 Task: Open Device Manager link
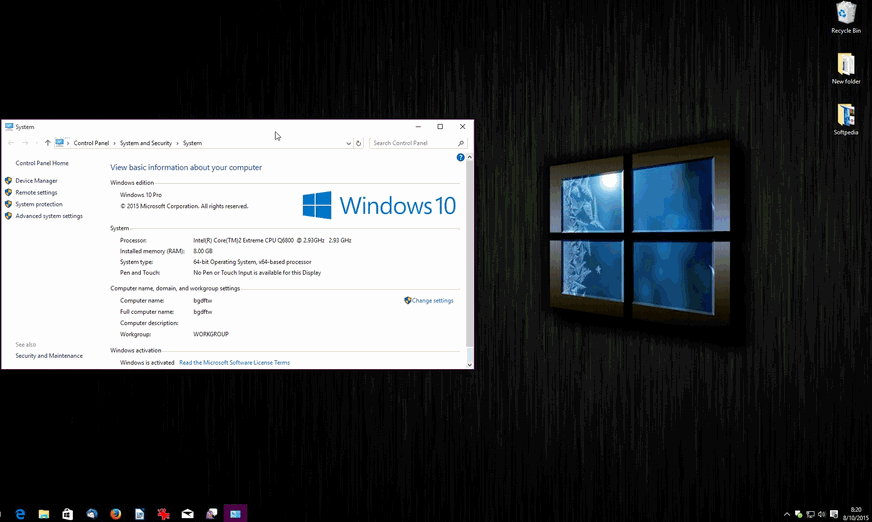(x=36, y=181)
